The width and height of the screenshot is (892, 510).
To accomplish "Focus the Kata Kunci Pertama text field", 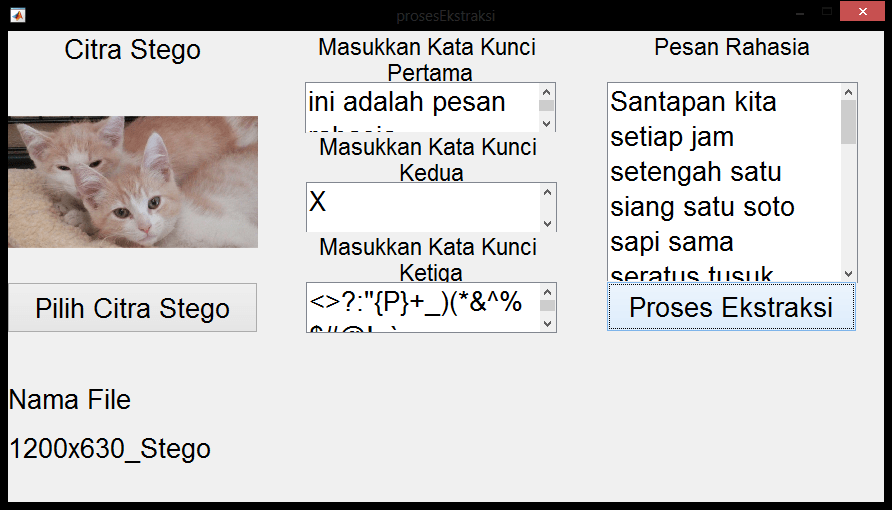I will [x=421, y=106].
